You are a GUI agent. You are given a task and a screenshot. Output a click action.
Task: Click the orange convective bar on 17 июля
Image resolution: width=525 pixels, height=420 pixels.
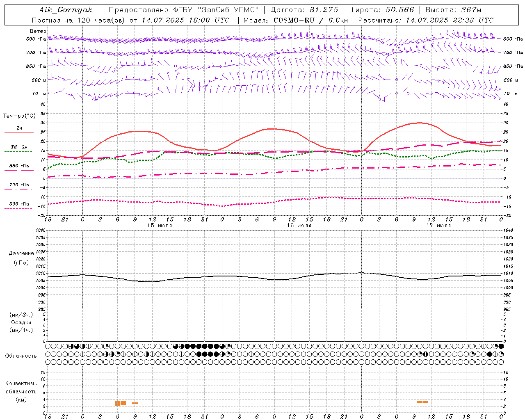(x=422, y=402)
